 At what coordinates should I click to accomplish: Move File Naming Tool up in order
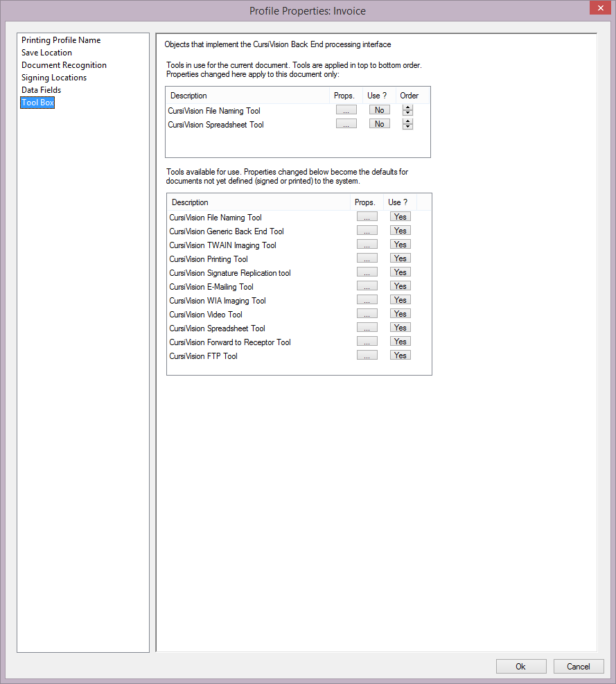(408, 107)
